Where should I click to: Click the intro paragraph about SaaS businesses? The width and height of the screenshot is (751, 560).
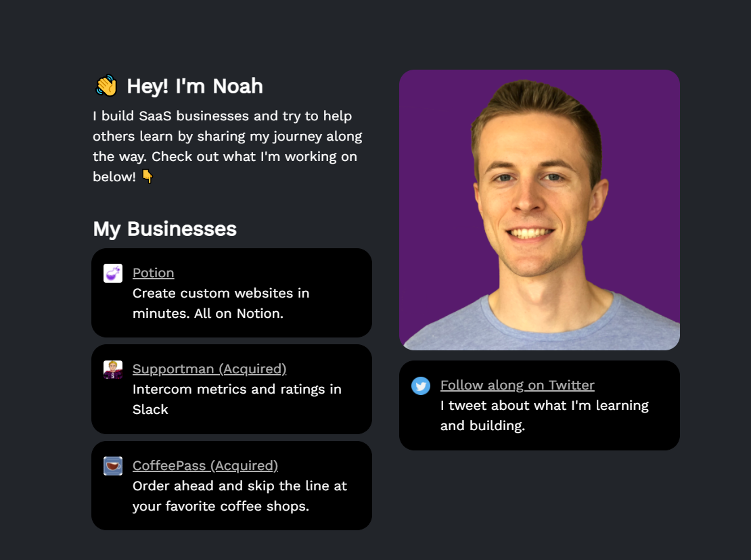click(227, 146)
